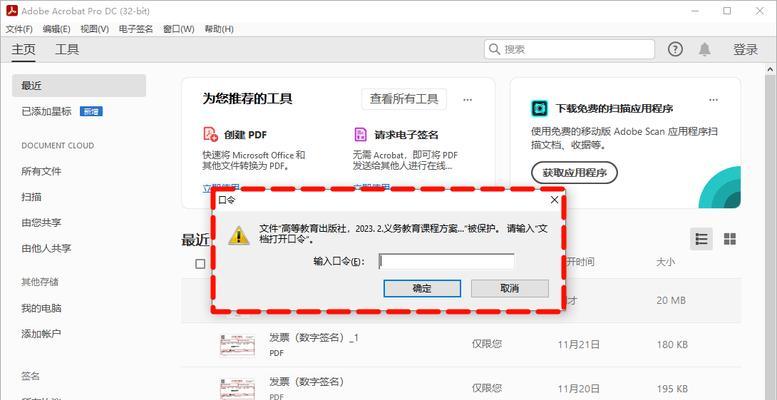
Task: Click the 请求电子签名 tool icon
Action: point(360,134)
